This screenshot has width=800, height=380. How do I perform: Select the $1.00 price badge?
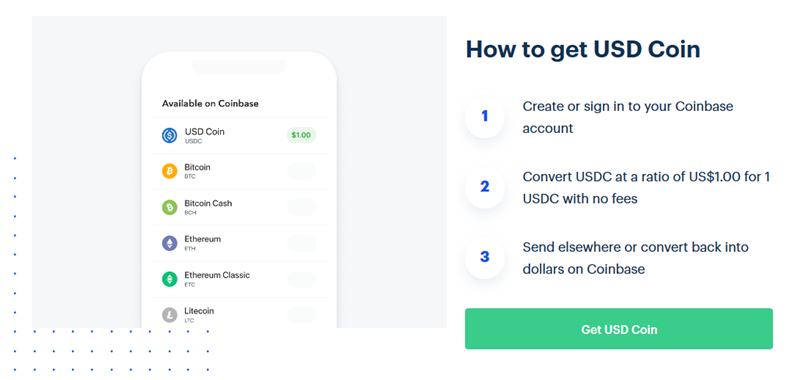[301, 135]
